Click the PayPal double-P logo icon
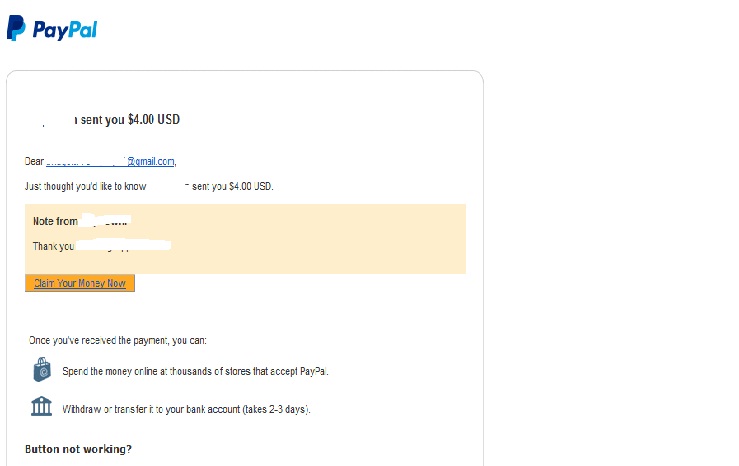The height and width of the screenshot is (466, 739). point(16,28)
